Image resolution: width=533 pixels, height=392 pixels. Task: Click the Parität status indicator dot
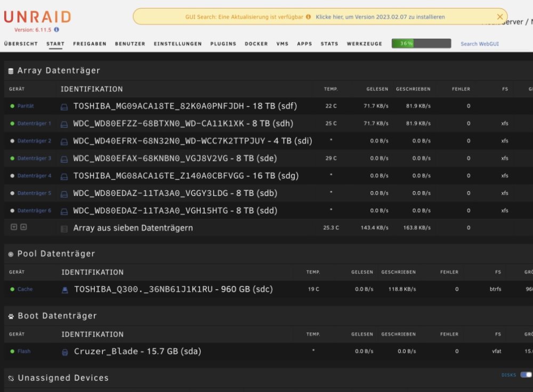12,106
